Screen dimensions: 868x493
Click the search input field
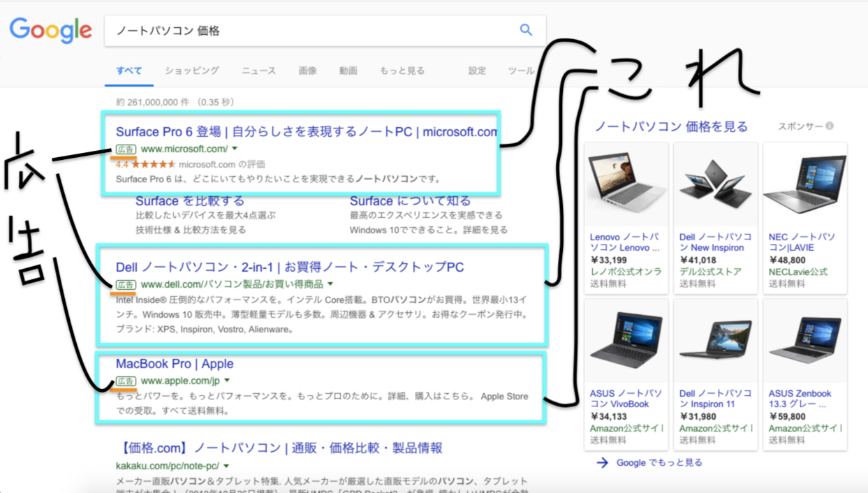coord(307,31)
